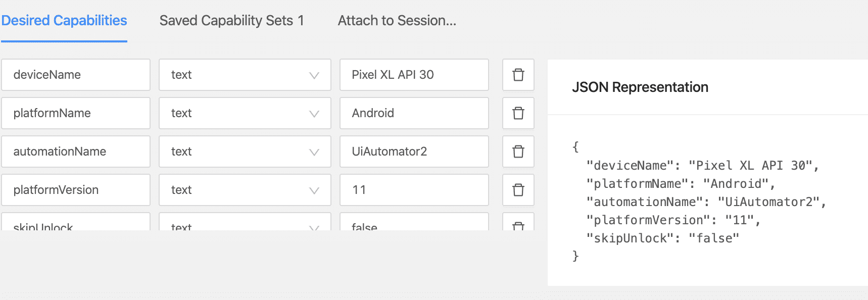Viewport: 868px width, 300px height.
Task: Open type dropdown for skipUnlock row
Action: point(245,222)
